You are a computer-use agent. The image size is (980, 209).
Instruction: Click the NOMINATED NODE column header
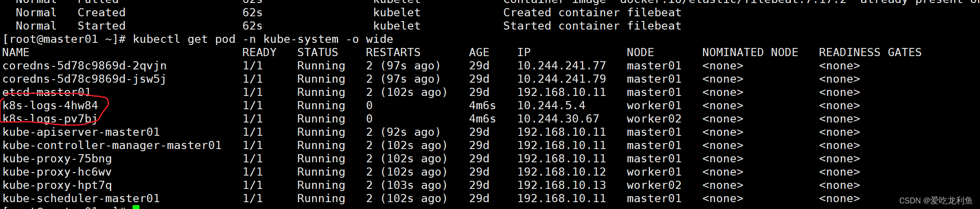coord(750,52)
